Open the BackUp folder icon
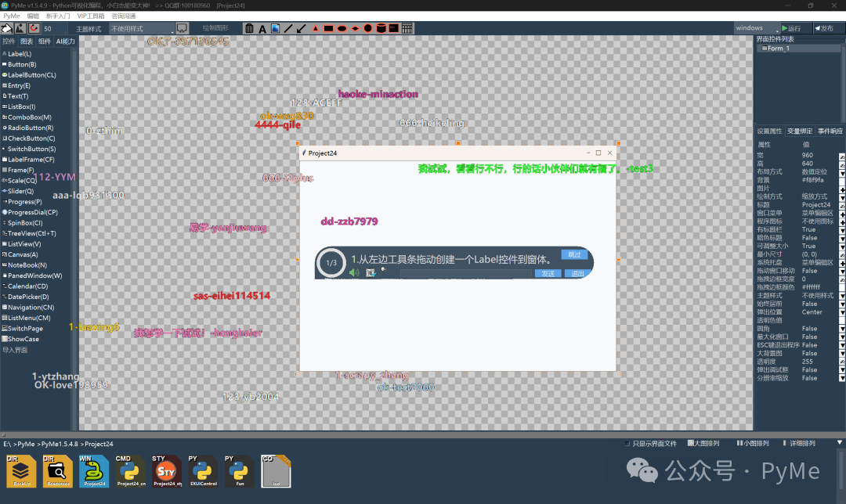 pyautogui.click(x=21, y=471)
